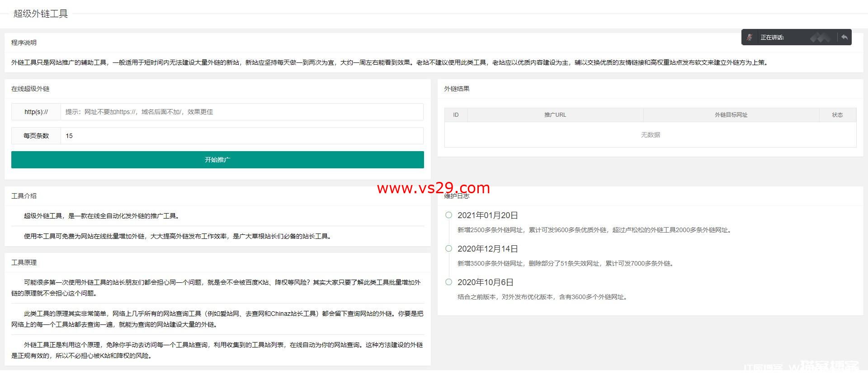Viewport: 868px width, 381px height.
Task: Click the 每页条数 input showing 15
Action: coord(242,136)
